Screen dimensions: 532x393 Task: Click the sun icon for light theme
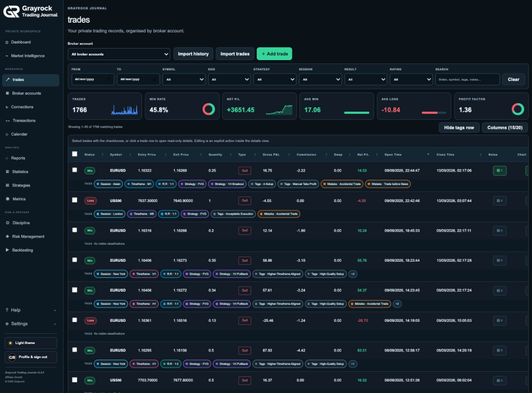click(x=11, y=343)
